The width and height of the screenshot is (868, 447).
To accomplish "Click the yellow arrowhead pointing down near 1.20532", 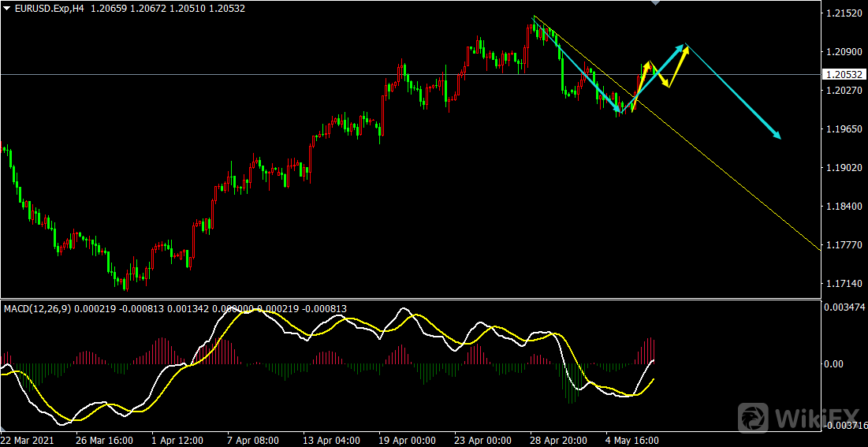I will [x=666, y=84].
